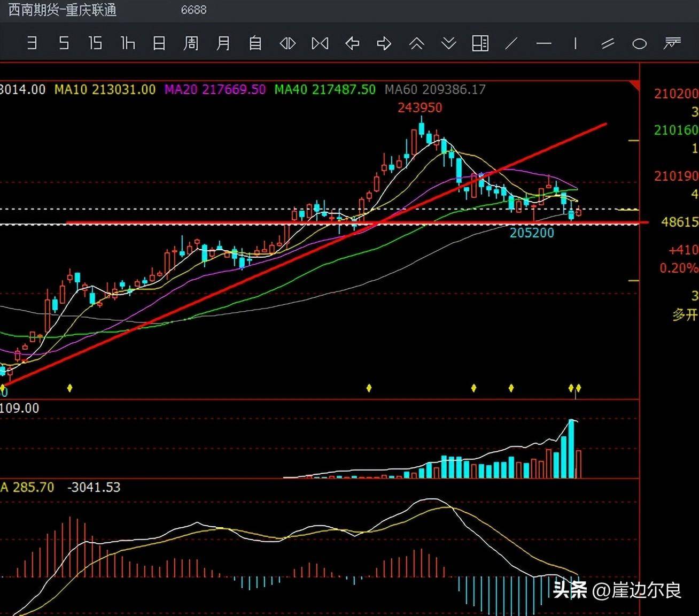
Task: Click the 285.70 MACD indicator value
Action: (33, 487)
